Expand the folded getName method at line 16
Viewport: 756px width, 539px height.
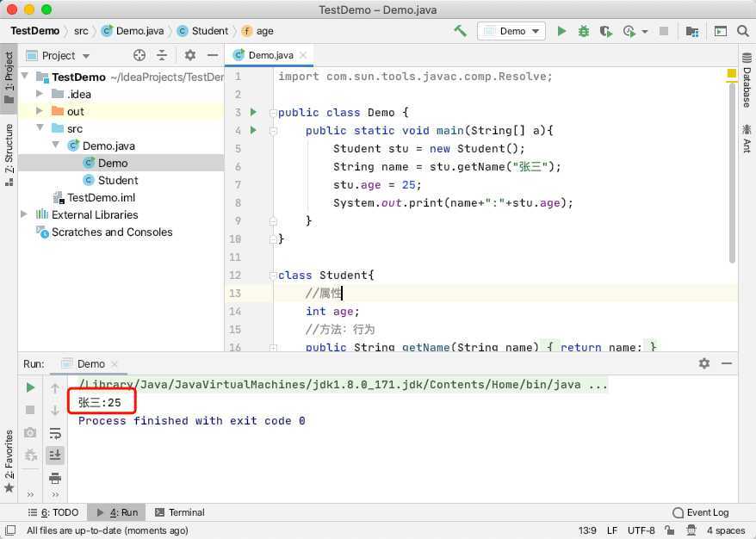(273, 347)
